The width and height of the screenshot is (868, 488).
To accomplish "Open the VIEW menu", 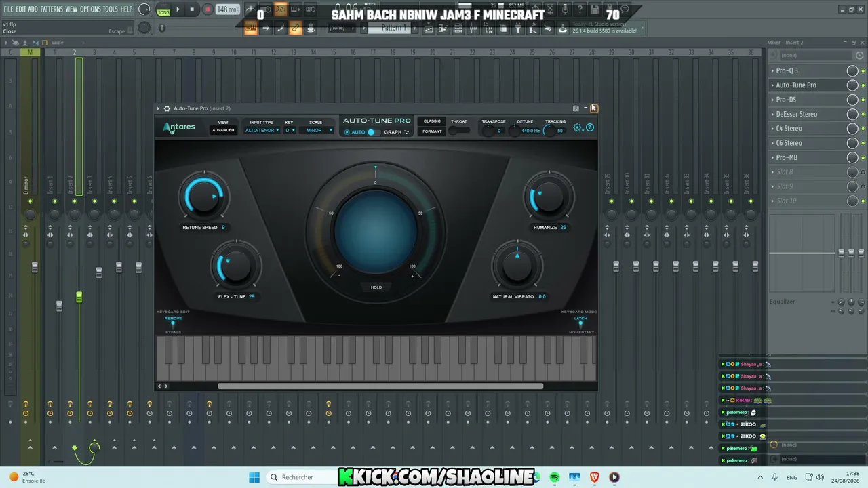I will click(71, 9).
